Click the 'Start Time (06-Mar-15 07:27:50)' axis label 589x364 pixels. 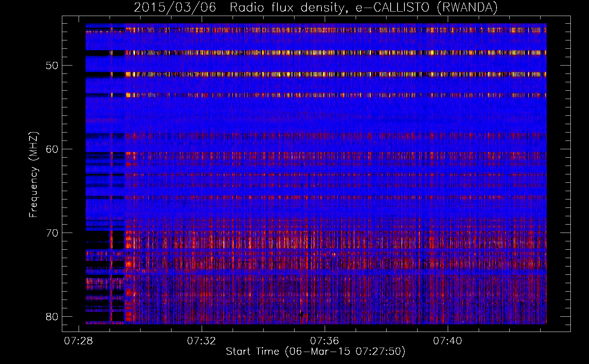click(316, 352)
